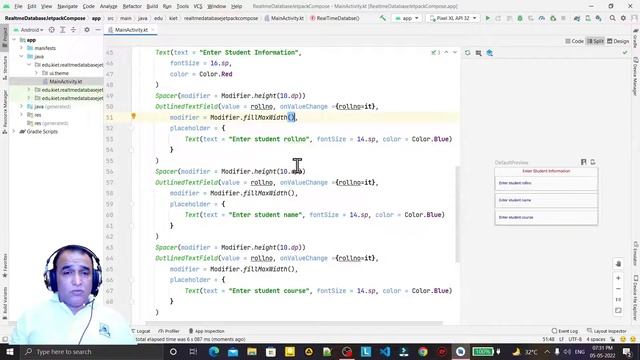The height and width of the screenshot is (360, 640).
Task: Click Collapse All icon in Project panel
Action: pyautogui.click(x=73, y=30)
